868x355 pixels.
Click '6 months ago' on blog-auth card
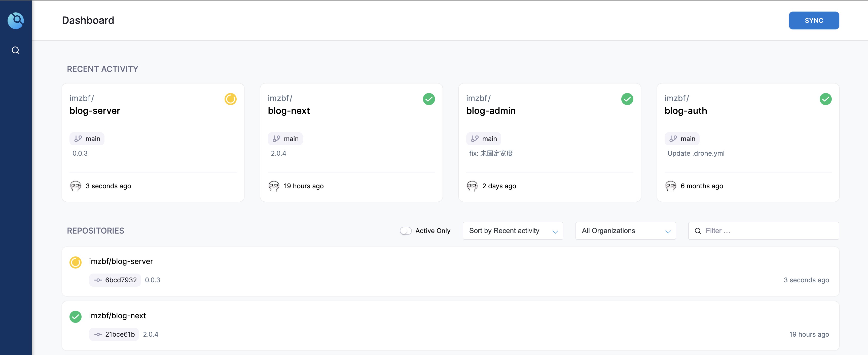point(702,186)
